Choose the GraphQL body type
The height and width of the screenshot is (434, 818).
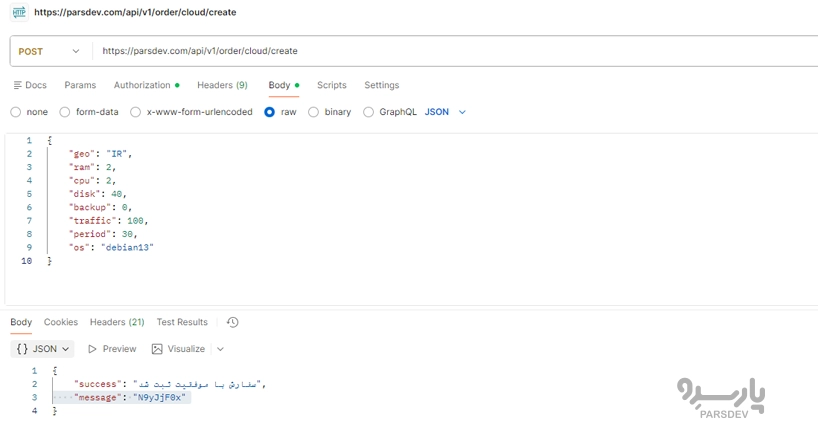pyautogui.click(x=369, y=112)
